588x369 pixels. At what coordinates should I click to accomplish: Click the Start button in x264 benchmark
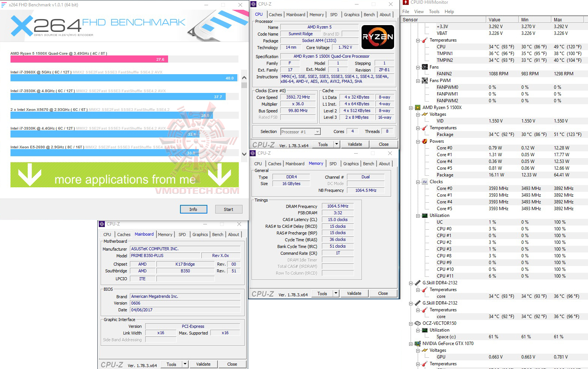click(x=228, y=209)
